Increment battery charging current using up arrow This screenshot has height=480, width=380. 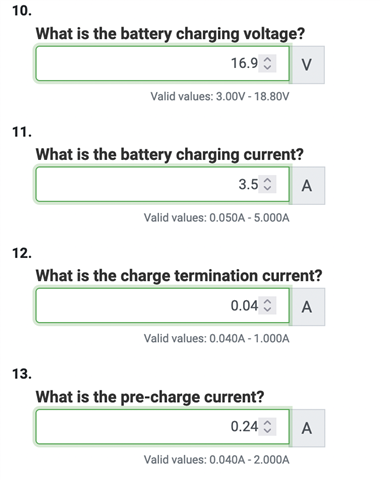267,180
